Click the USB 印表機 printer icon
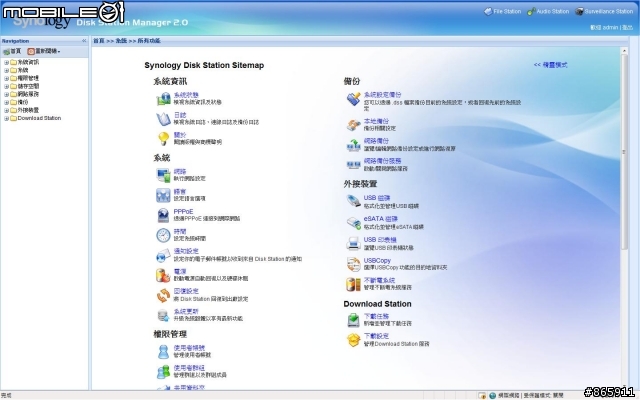This screenshot has height=400, width=640. click(353, 243)
